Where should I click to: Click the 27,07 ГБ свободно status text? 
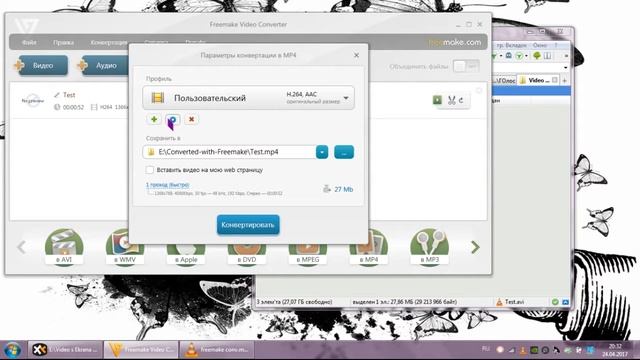[x=295, y=302]
